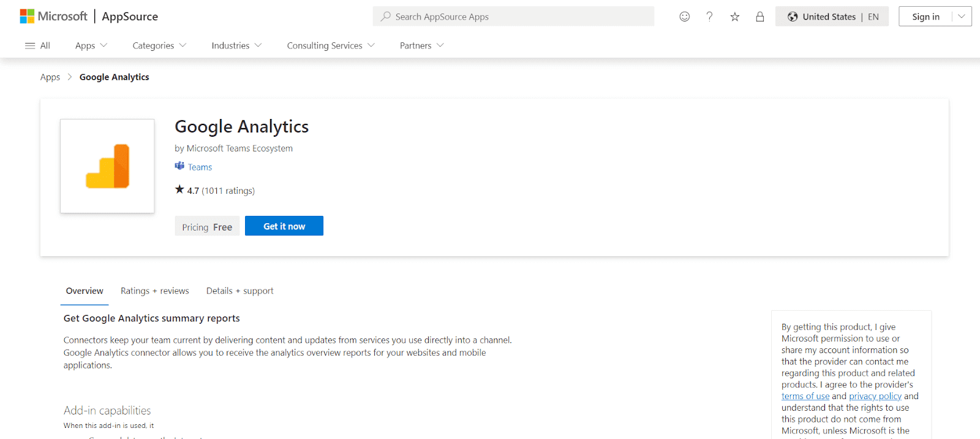Click the Google Analytics title heading
Image resolution: width=980 pixels, height=439 pixels.
click(242, 126)
